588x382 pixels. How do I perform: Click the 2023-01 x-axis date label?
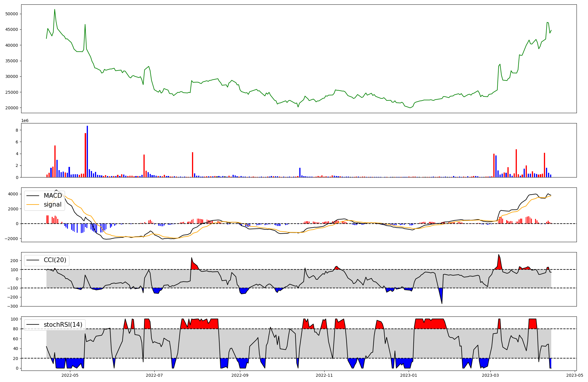[x=409, y=375]
